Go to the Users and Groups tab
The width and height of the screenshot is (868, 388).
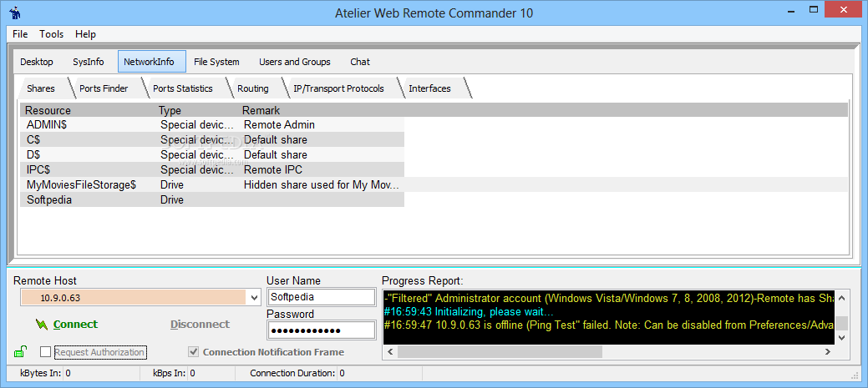pos(295,62)
